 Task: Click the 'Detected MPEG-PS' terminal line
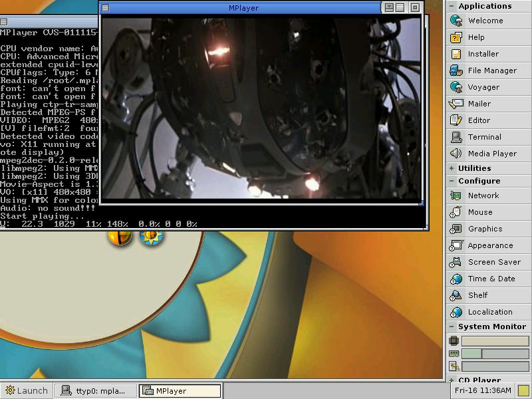tap(49, 112)
